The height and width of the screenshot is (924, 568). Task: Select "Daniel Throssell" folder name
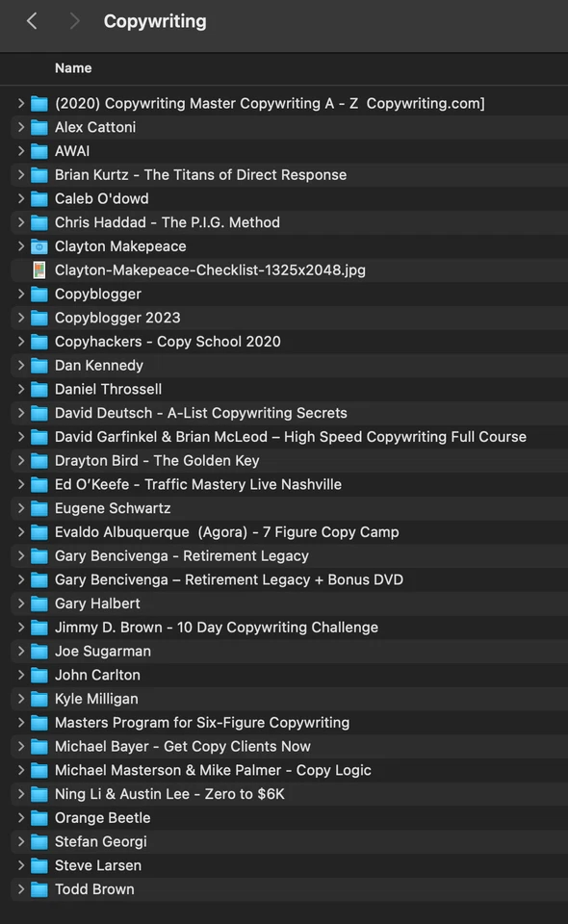click(108, 389)
